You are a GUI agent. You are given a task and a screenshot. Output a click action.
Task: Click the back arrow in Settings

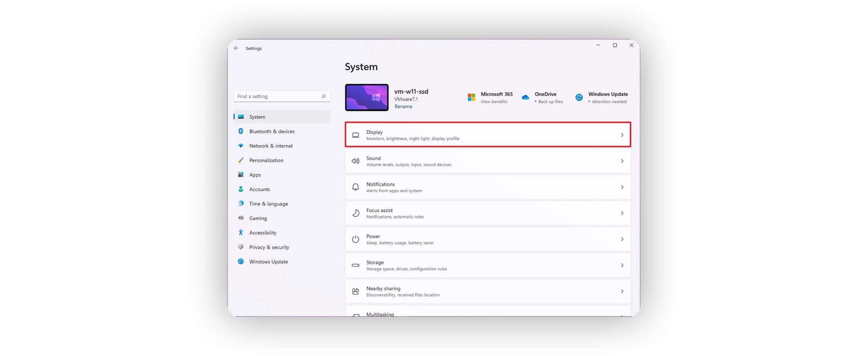236,48
